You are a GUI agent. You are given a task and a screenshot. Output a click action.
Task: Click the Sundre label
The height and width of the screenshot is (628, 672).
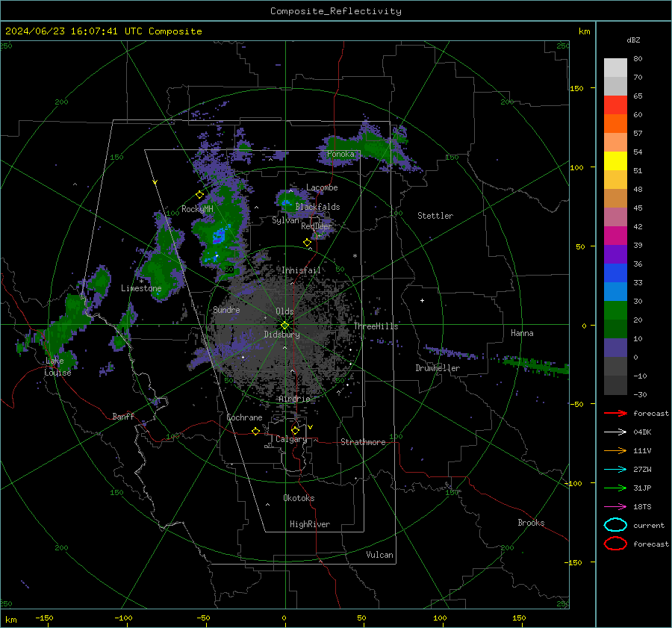[x=226, y=309]
